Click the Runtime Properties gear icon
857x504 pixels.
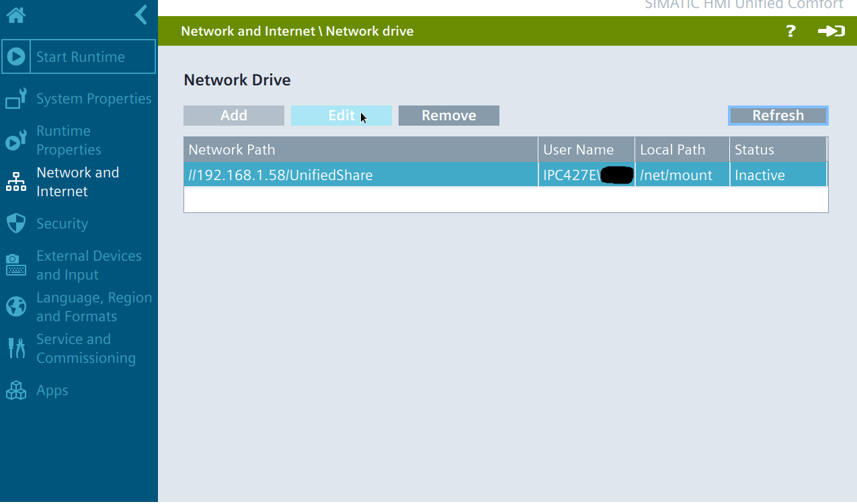[15, 140]
